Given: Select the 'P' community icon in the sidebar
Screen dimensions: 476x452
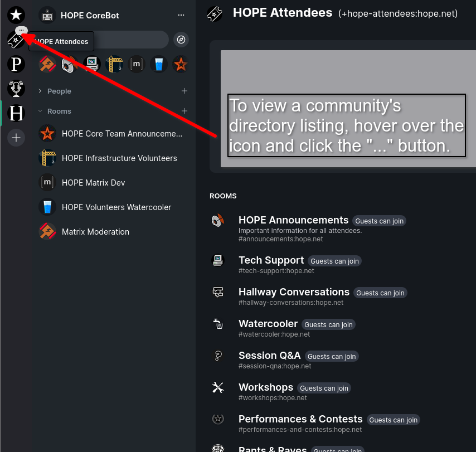Looking at the screenshot, I should (x=16, y=65).
